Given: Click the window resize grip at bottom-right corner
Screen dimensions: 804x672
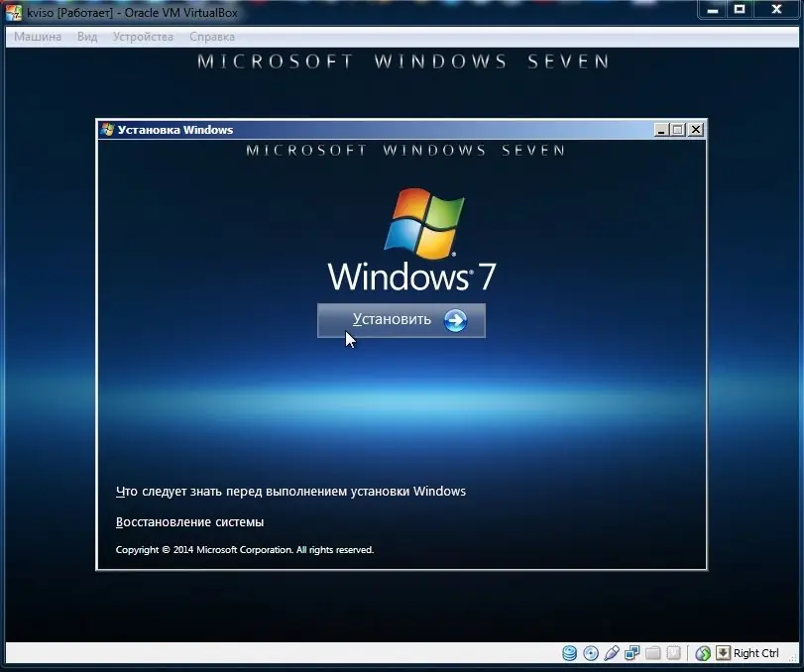Looking at the screenshot, I should [x=793, y=658].
